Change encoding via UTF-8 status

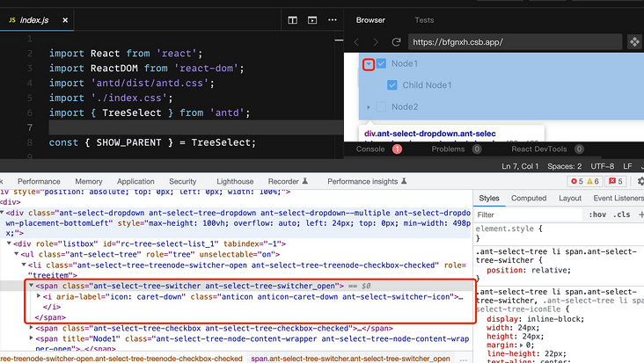click(x=602, y=166)
